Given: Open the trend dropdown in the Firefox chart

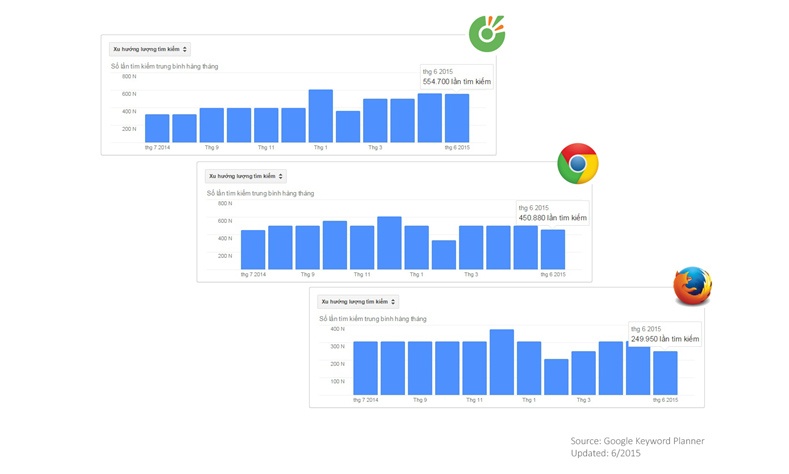Looking at the screenshot, I should 358,301.
